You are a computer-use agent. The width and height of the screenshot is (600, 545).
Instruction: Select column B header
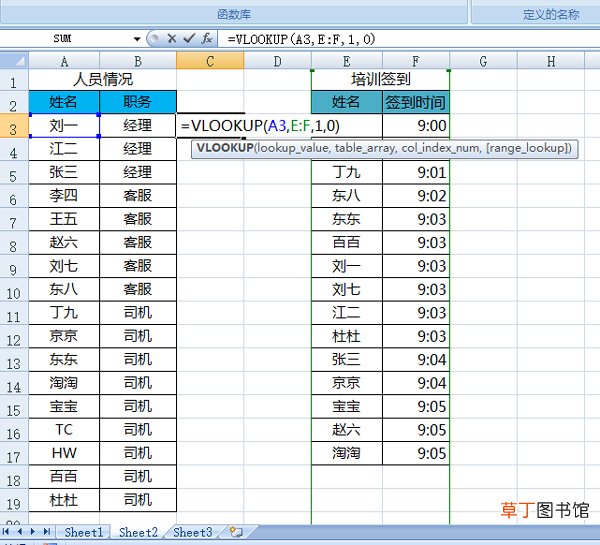click(138, 61)
